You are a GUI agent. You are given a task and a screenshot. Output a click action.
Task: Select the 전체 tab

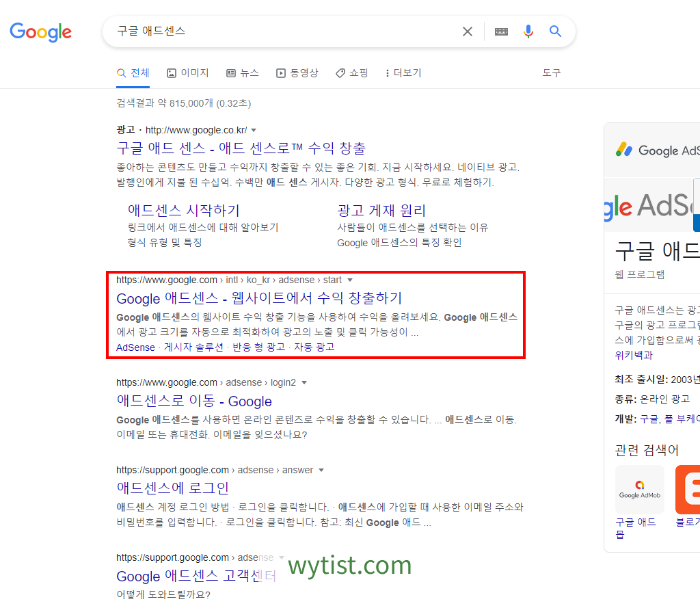[133, 72]
